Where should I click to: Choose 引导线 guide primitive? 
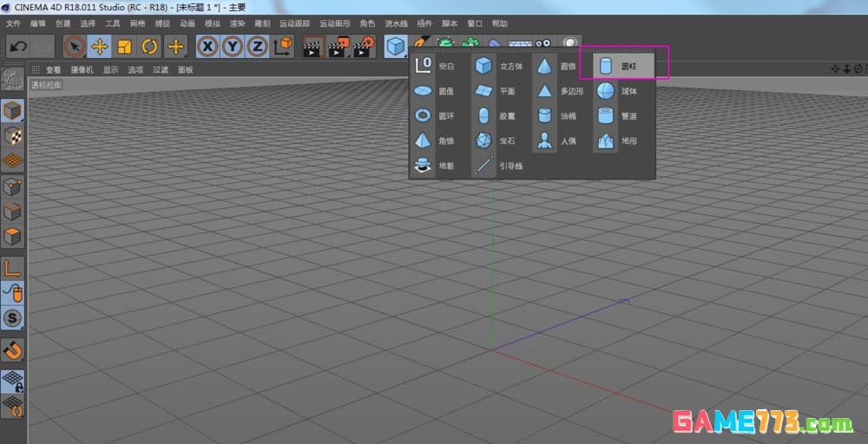(499, 166)
